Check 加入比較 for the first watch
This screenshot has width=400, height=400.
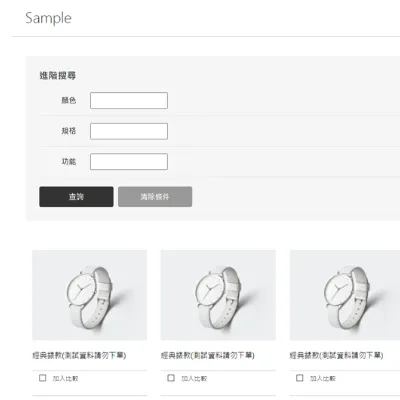[42, 378]
